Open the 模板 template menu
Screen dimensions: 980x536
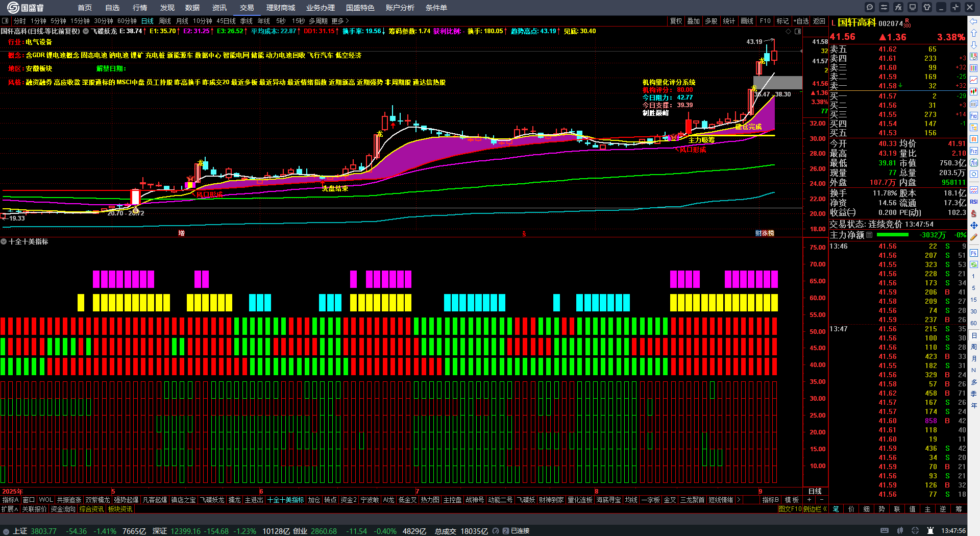[792, 500]
